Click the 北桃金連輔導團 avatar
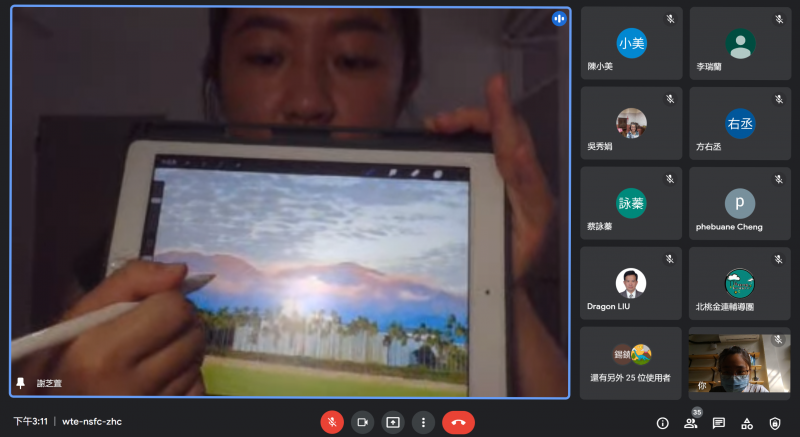The height and width of the screenshot is (437, 800). 739,283
